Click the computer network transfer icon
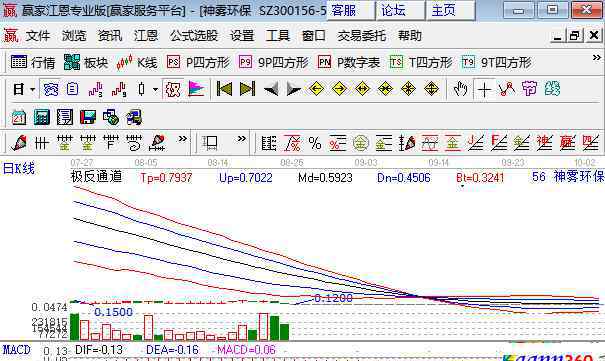This screenshot has width=605, height=361. click(x=134, y=117)
